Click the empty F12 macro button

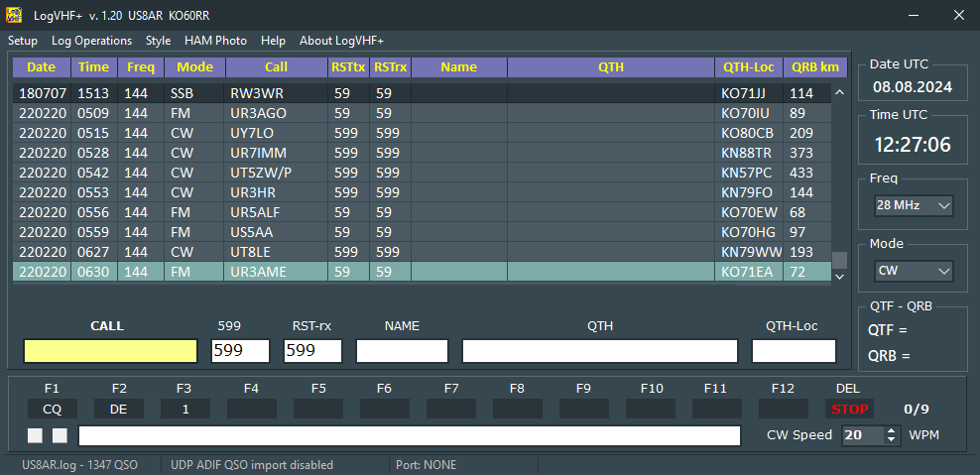click(784, 409)
